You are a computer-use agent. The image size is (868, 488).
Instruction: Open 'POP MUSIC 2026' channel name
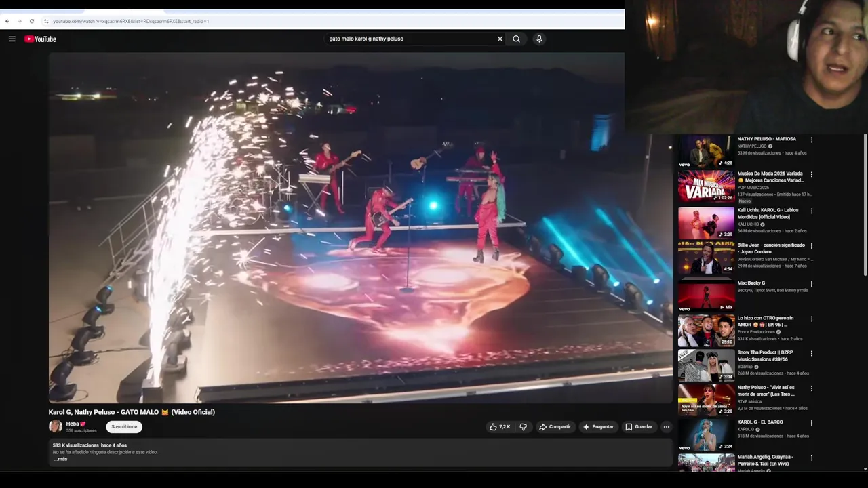pos(753,188)
